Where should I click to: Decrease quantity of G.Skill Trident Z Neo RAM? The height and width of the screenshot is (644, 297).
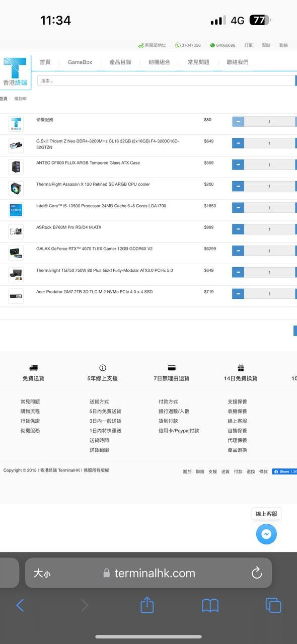[x=238, y=143]
